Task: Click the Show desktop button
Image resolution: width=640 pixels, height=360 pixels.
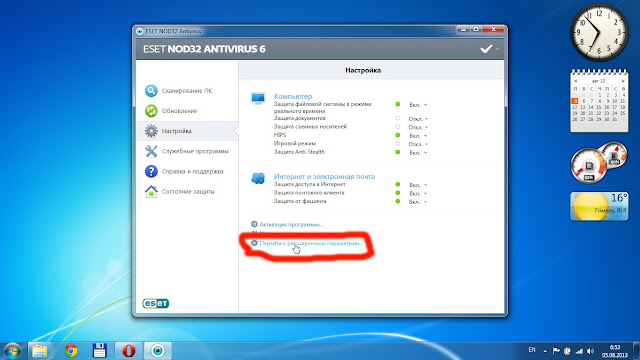Action: (637, 351)
